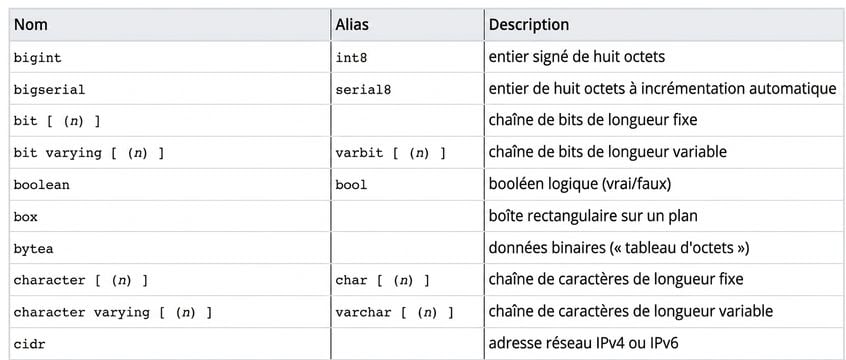Click the serial8 alias text
This screenshot has height=360, width=846.
coord(363,90)
